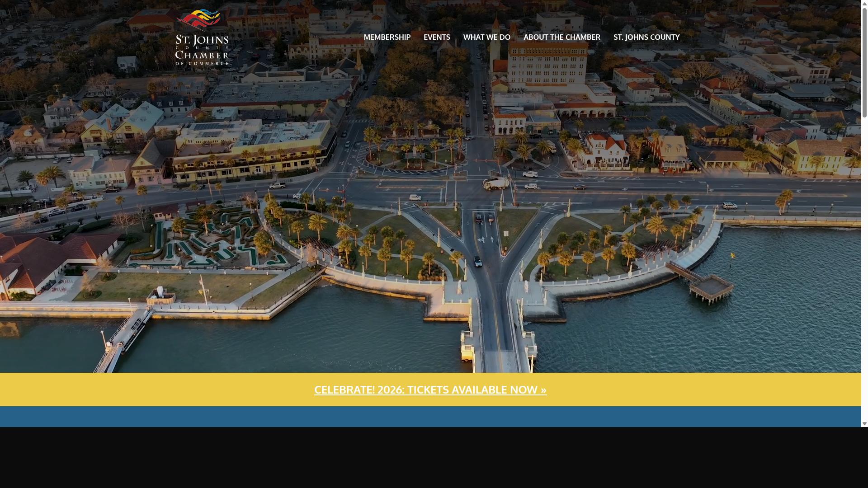
Task: Expand the About the Chamber menu
Action: pos(562,37)
